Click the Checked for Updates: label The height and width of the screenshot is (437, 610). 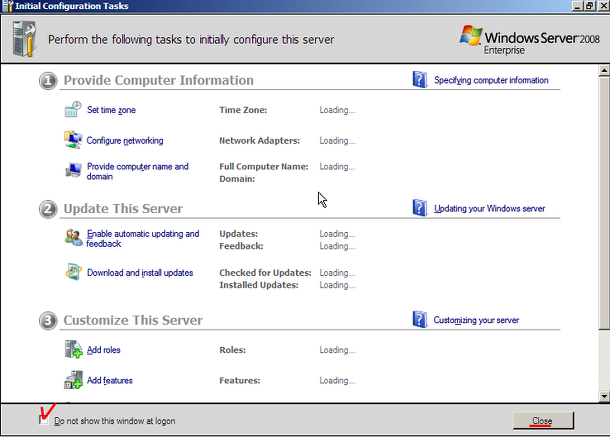point(265,273)
